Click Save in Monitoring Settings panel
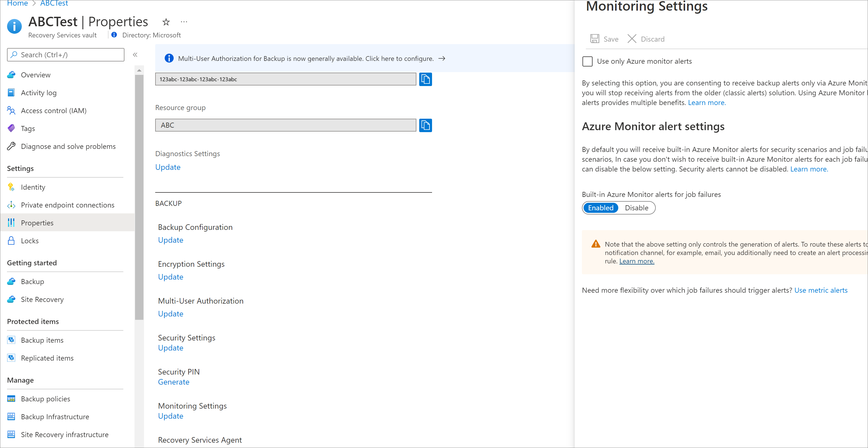Image resolution: width=868 pixels, height=448 pixels. tap(604, 38)
